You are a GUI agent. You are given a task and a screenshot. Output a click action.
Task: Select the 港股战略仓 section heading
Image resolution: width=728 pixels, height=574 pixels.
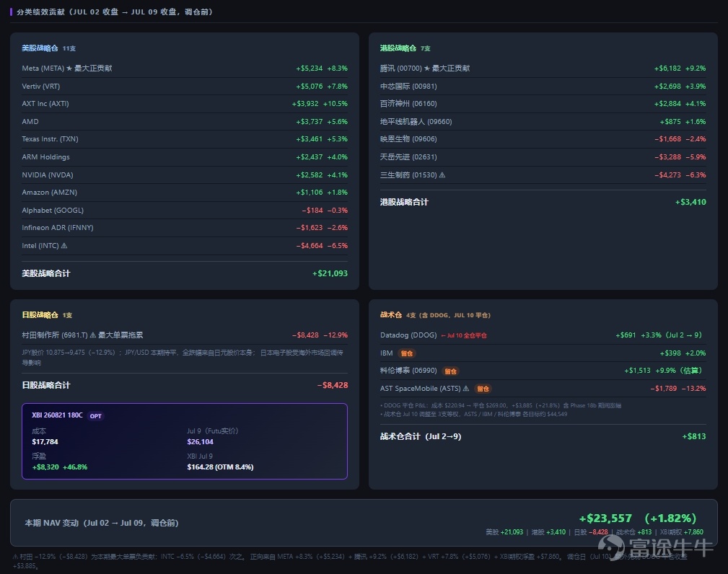point(398,48)
